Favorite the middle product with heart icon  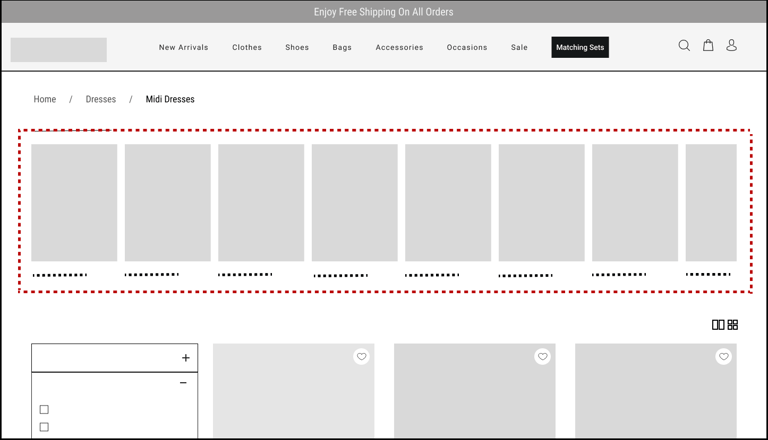tap(542, 357)
